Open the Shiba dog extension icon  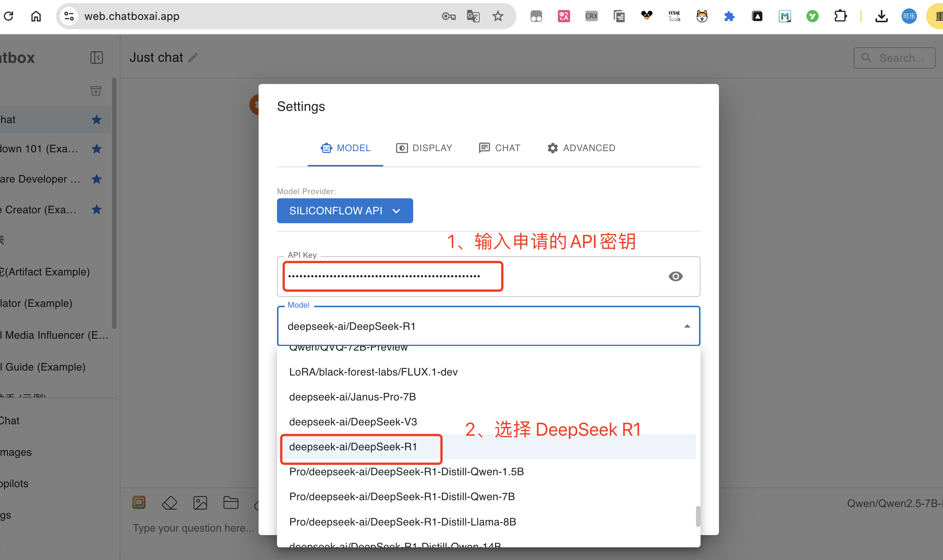click(x=702, y=16)
